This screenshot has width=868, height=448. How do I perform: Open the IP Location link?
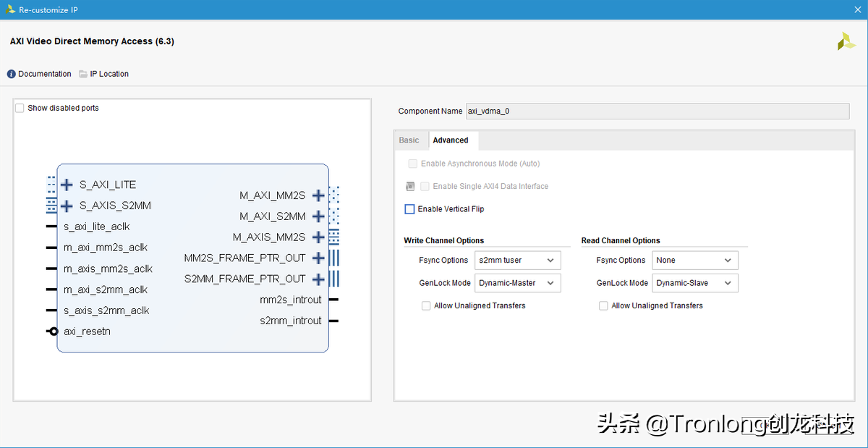coord(109,73)
